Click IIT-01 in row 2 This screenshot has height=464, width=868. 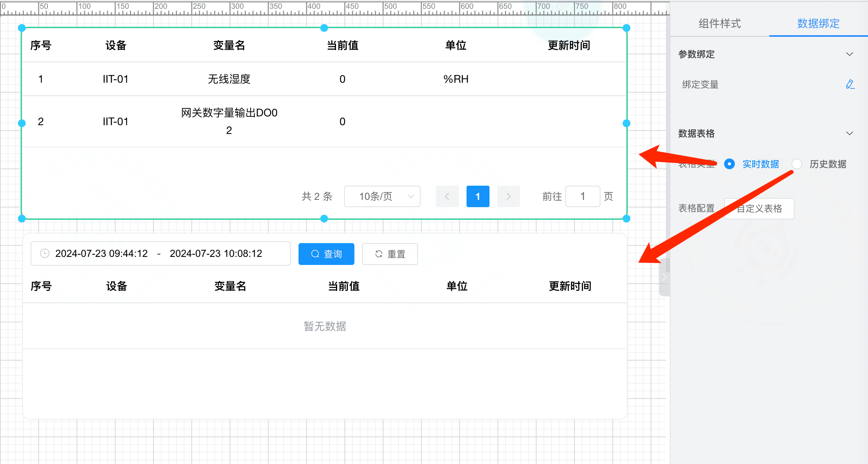[115, 122]
